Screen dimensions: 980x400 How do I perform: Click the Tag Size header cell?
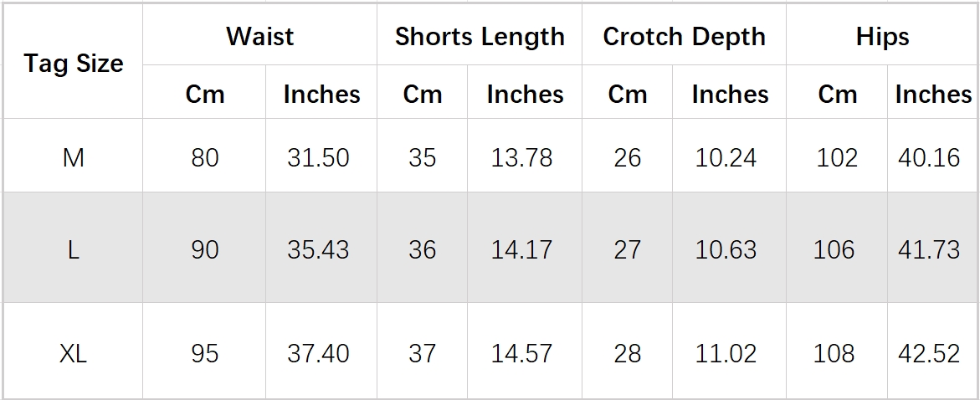click(x=74, y=64)
